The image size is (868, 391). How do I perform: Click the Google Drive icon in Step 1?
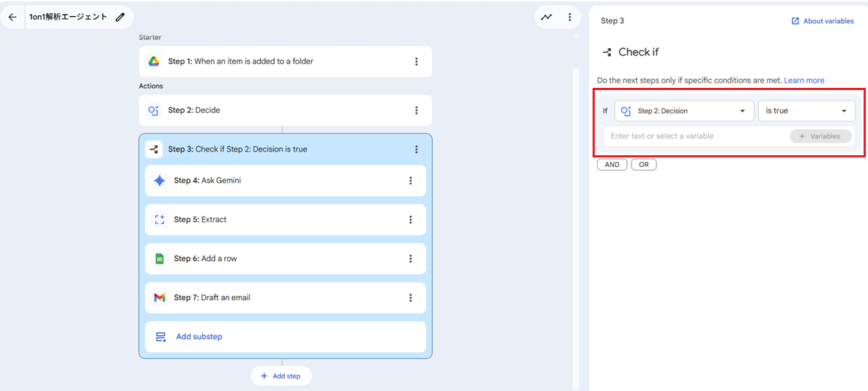154,62
